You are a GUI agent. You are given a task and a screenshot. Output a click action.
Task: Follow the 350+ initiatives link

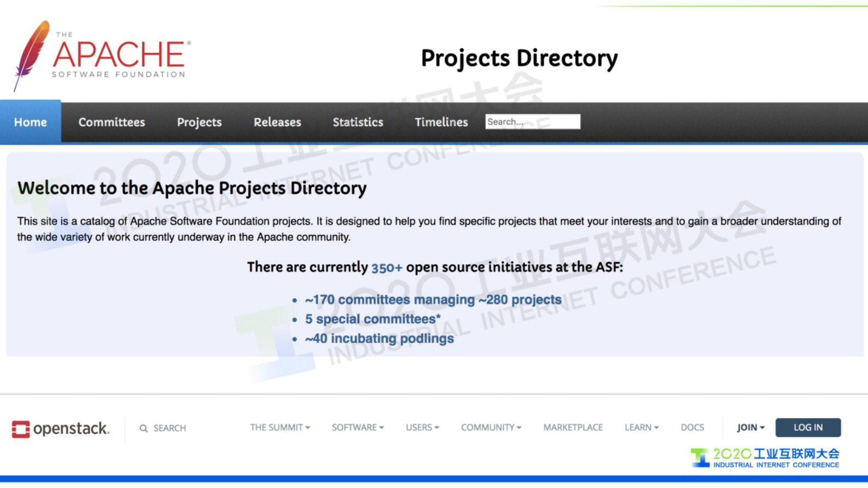click(387, 268)
